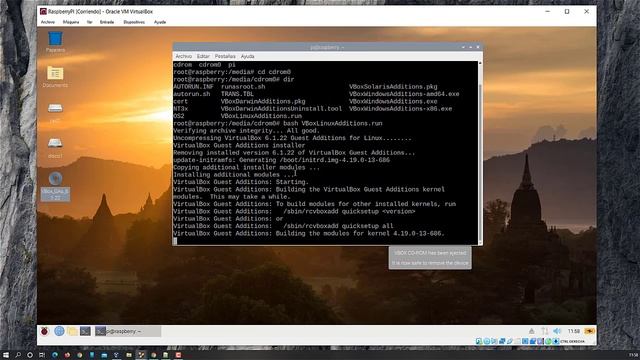The width and height of the screenshot is (640, 360).
Task: Click the VirtualBox network status icon
Action: [502, 341]
